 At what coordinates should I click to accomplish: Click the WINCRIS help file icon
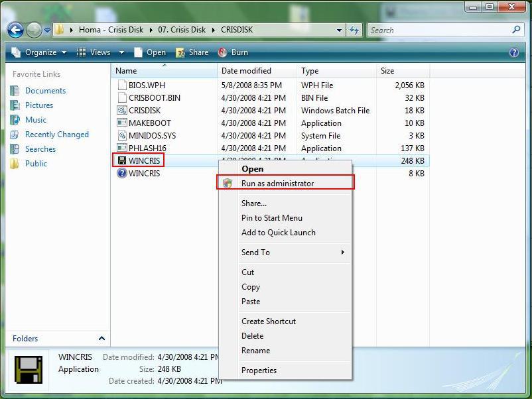122,173
